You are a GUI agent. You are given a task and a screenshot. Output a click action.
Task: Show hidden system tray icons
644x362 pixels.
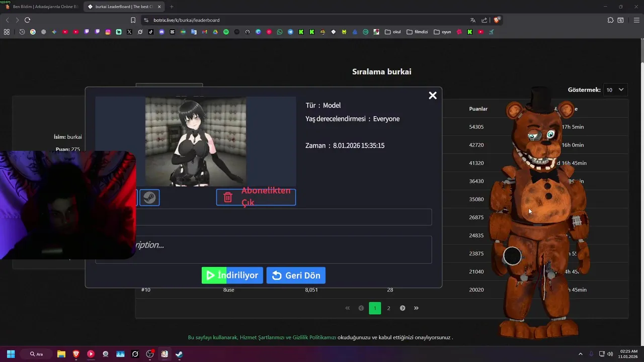pos(580,354)
